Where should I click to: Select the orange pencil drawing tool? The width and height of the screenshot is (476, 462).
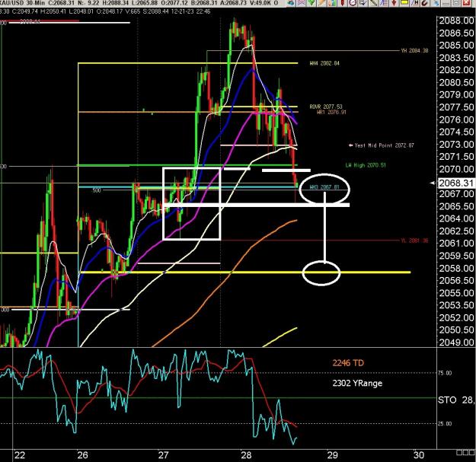322,3
